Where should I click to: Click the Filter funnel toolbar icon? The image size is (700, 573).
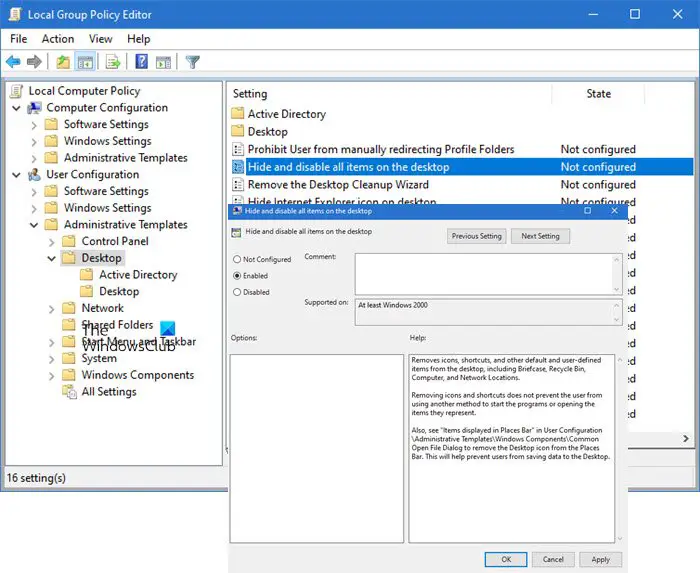coord(193,62)
